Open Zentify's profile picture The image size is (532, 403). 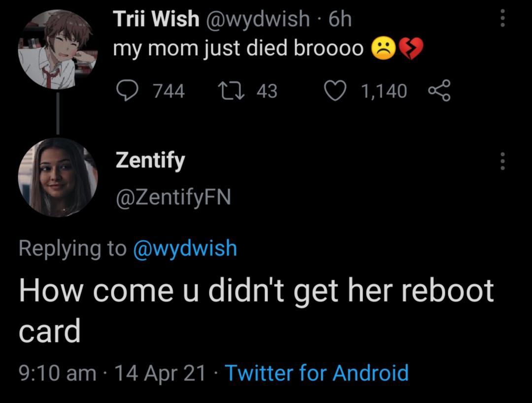[x=58, y=177]
